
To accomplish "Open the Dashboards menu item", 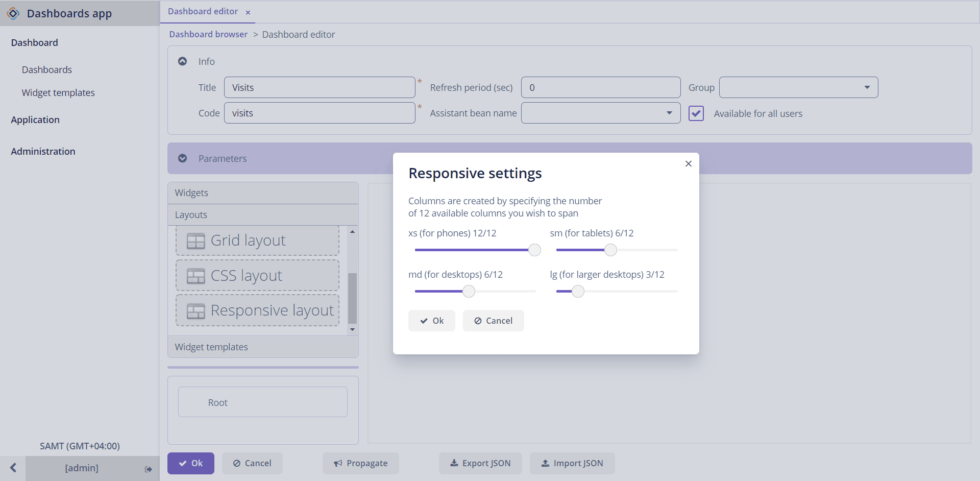I will coord(47,69).
